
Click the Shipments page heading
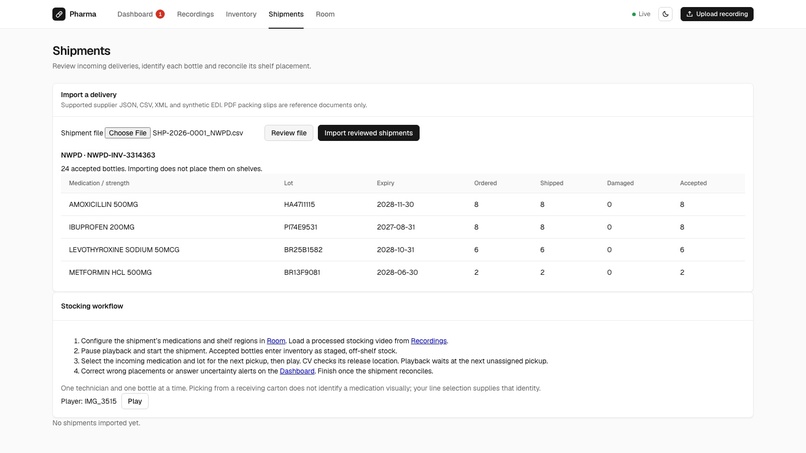pyautogui.click(x=81, y=50)
